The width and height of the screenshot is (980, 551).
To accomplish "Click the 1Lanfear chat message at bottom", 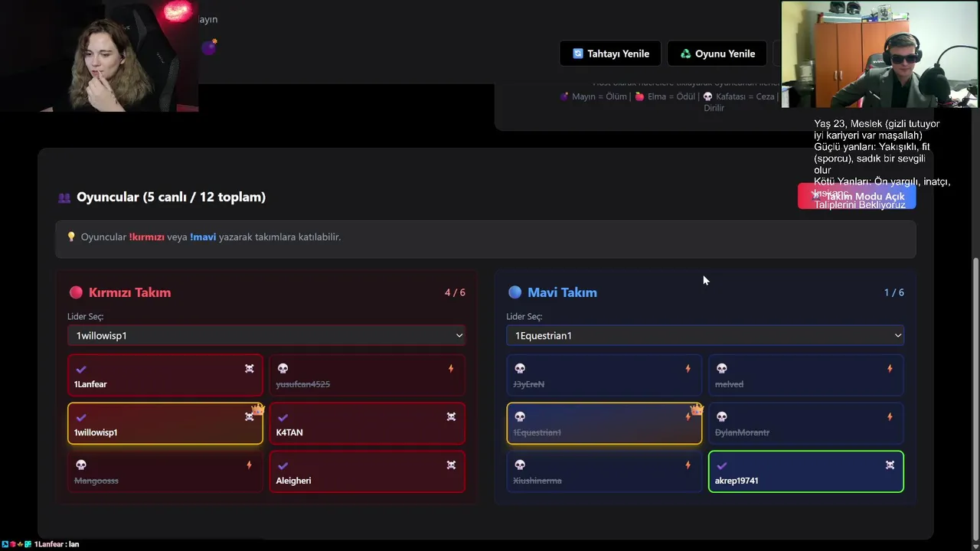I will click(x=40, y=544).
